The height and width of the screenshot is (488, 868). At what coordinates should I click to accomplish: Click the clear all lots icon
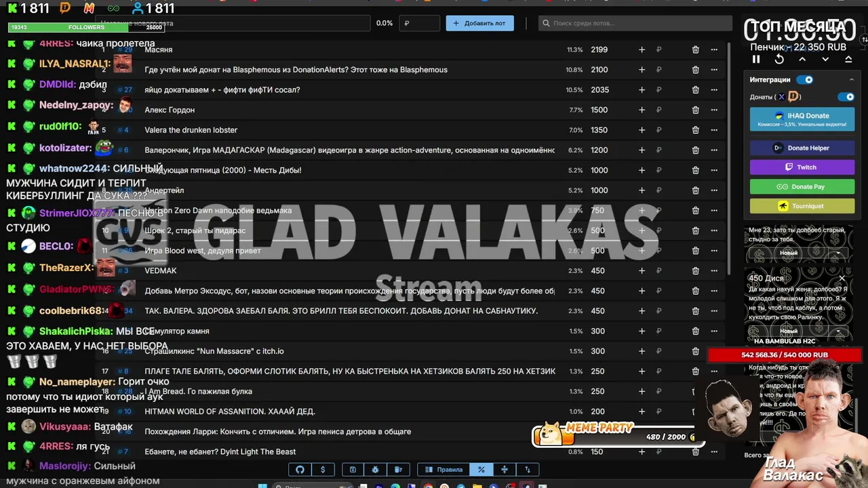click(x=398, y=469)
